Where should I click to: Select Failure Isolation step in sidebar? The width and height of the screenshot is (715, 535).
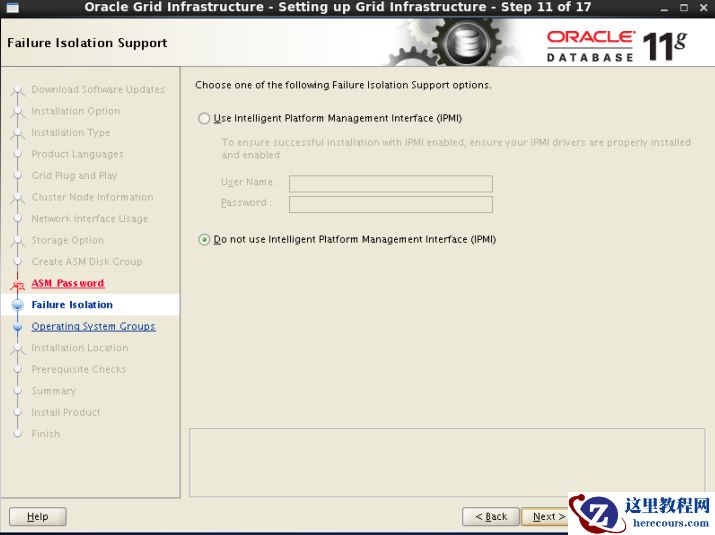[72, 305]
